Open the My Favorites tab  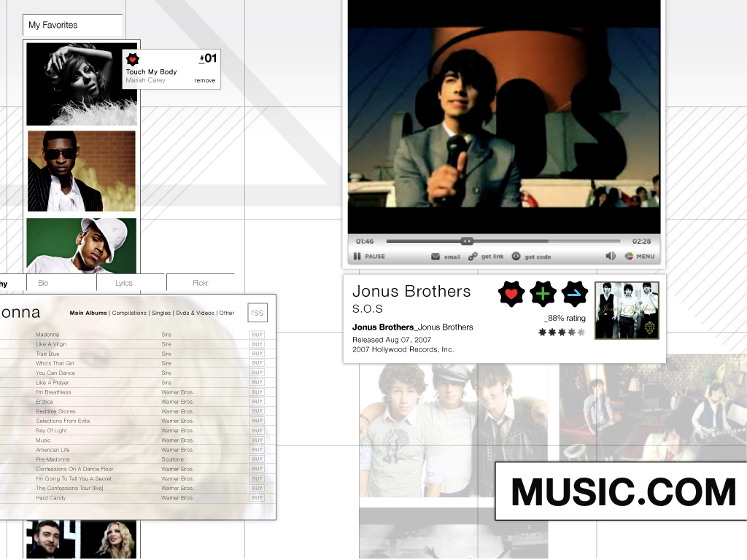click(x=72, y=25)
